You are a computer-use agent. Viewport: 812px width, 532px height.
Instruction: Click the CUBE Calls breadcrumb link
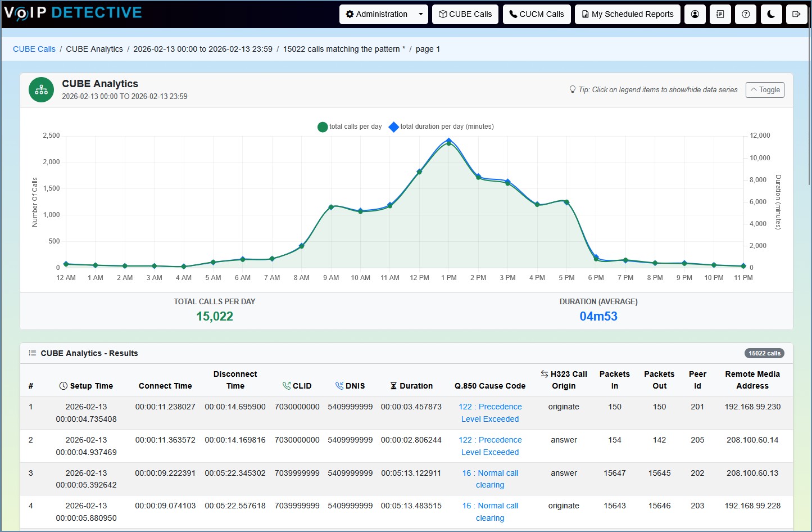pos(34,49)
